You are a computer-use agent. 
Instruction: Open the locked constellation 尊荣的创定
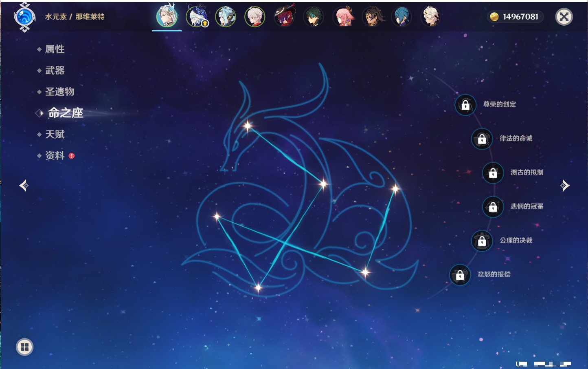(x=465, y=105)
